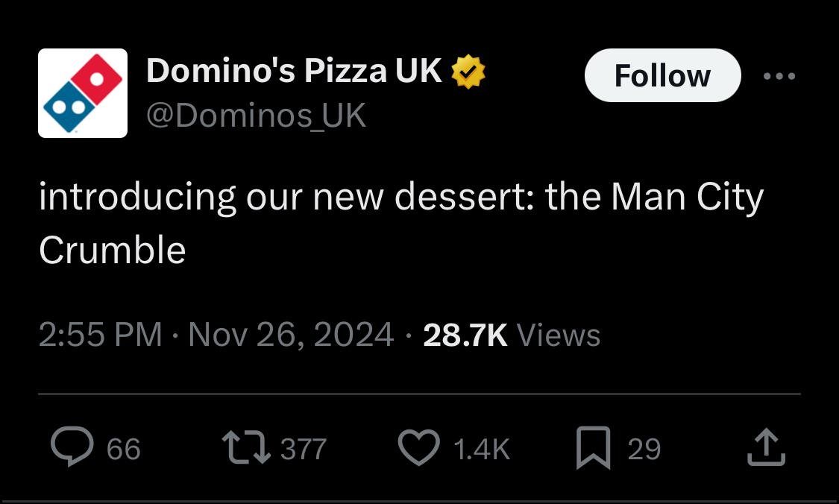Click the bookmark count 29
839x504 pixels.
pyautogui.click(x=644, y=449)
